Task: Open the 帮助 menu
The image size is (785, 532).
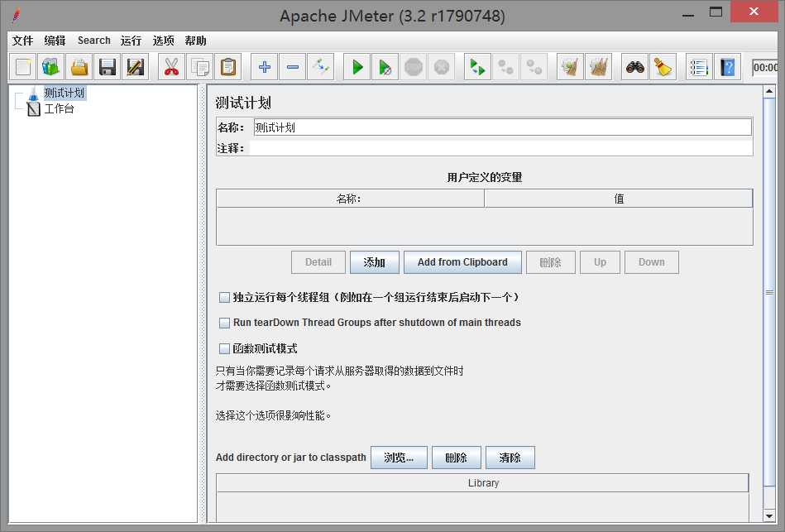Action: point(195,41)
